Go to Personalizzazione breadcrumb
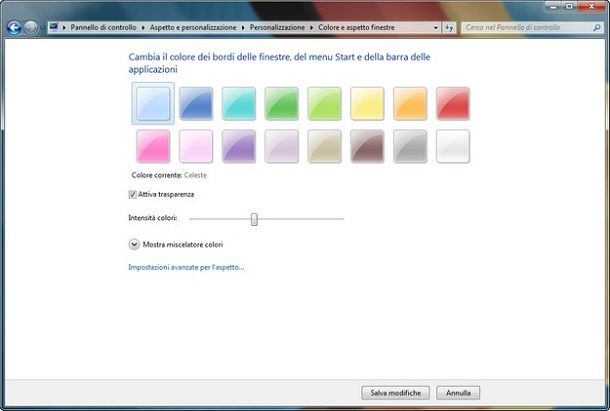 277,28
